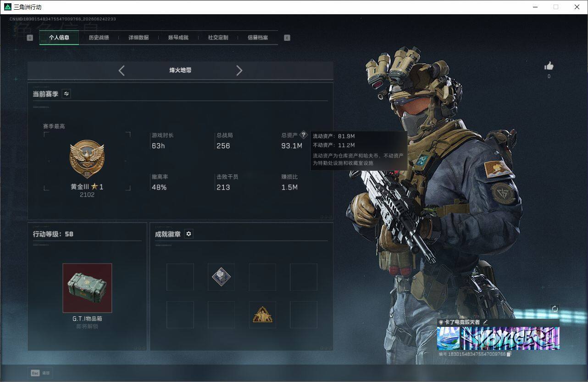
Task: Edit player name with the pencil icon
Action: 485,322
